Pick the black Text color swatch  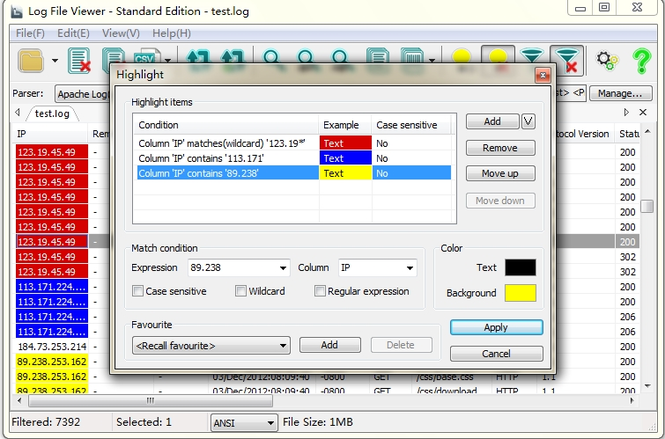[x=520, y=268]
